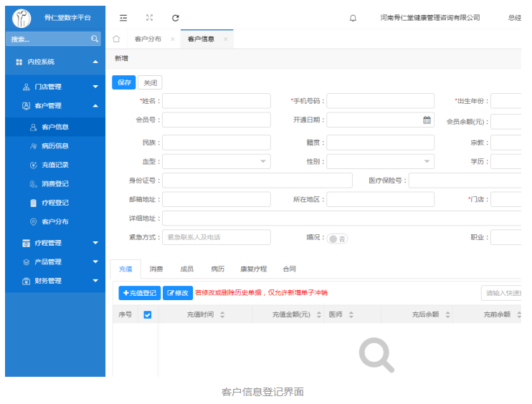Image resolution: width=532 pixels, height=404 pixels.
Task: Expand the 门店管理 submenu arrow
Action: click(x=95, y=87)
